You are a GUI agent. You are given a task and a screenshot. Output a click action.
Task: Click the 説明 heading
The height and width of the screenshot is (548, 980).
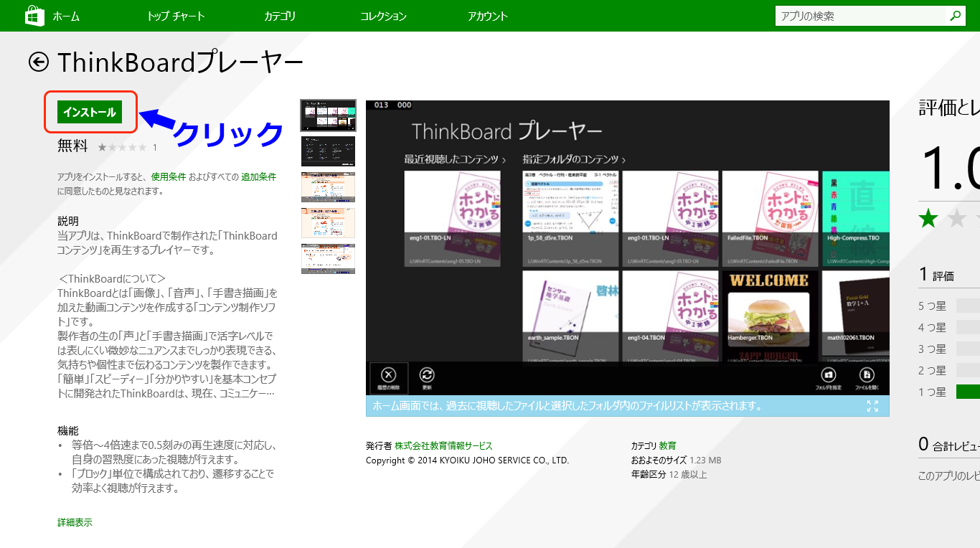click(68, 221)
